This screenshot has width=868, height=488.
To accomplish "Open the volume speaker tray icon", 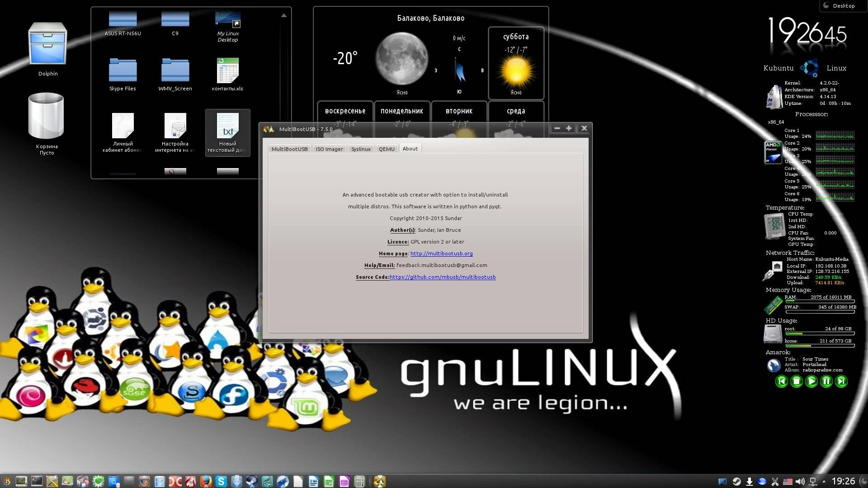I will [x=800, y=482].
